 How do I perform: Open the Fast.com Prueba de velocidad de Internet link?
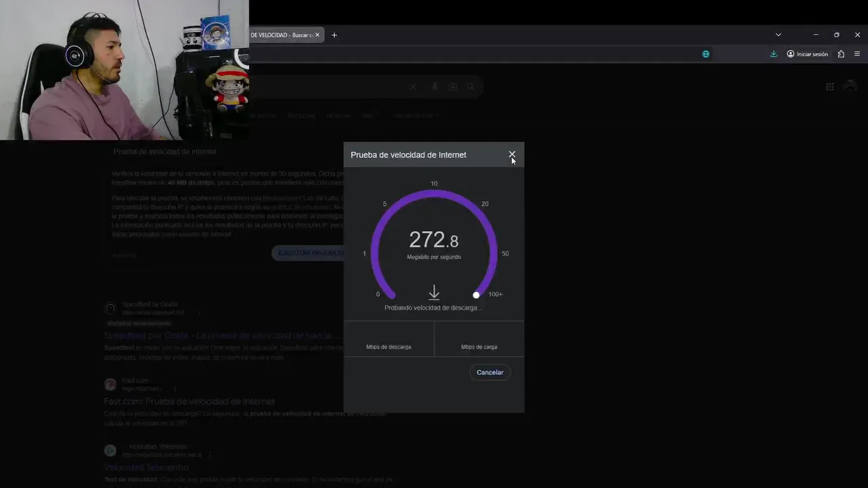click(x=189, y=401)
